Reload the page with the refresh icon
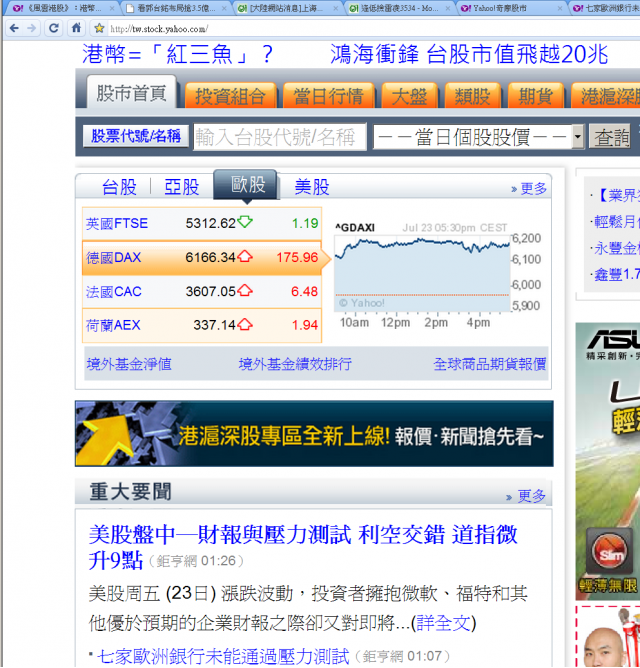The image size is (640, 668). [54, 29]
